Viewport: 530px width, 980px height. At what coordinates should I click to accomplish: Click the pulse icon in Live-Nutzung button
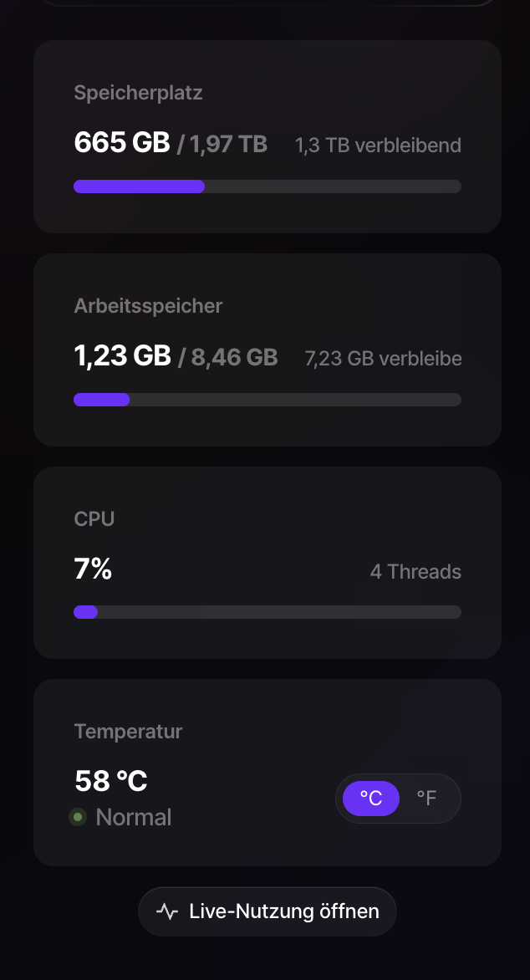click(167, 911)
